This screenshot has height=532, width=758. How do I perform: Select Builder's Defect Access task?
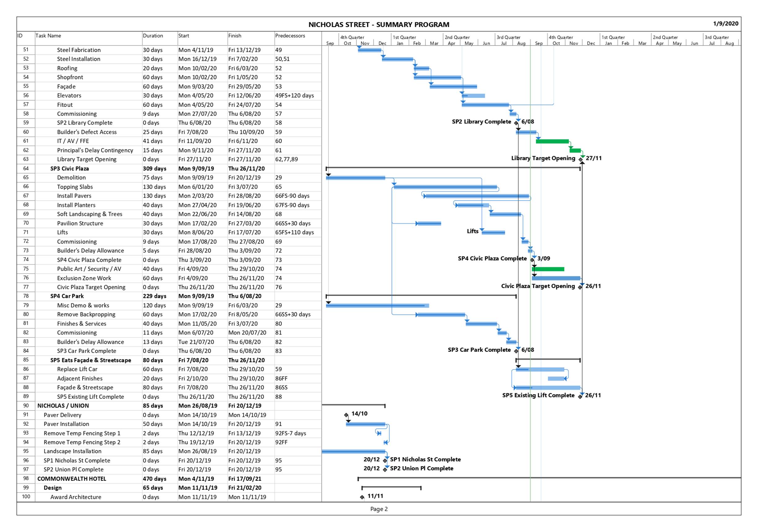click(87, 132)
